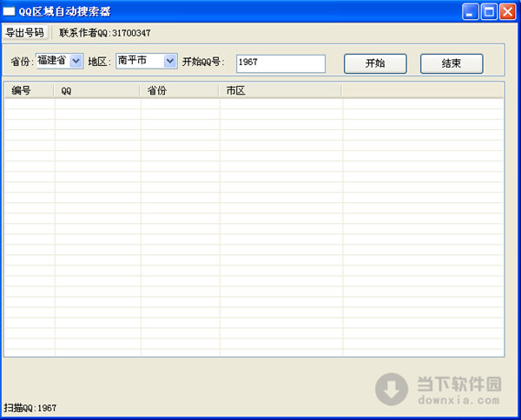Click the 联系作者QQ:31700347 text
Image resolution: width=521 pixels, height=420 pixels.
coord(105,33)
